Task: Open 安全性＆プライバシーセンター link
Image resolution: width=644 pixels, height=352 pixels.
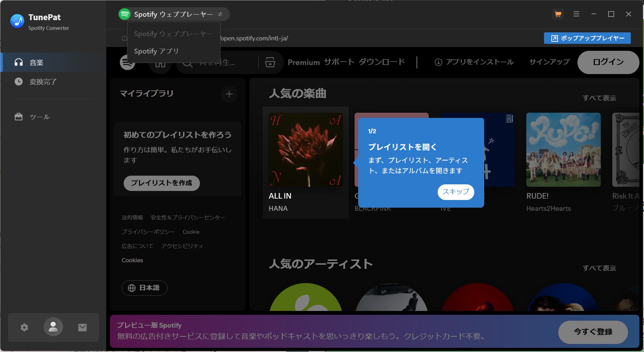Action: (x=188, y=217)
